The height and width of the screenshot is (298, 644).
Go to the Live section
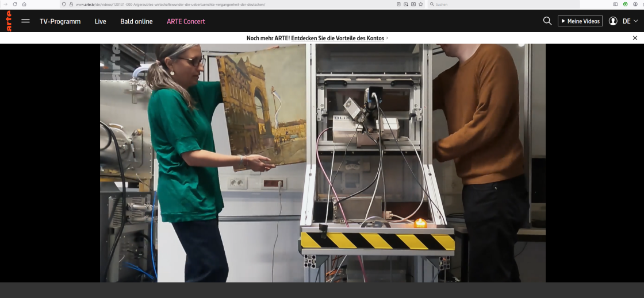tap(101, 21)
